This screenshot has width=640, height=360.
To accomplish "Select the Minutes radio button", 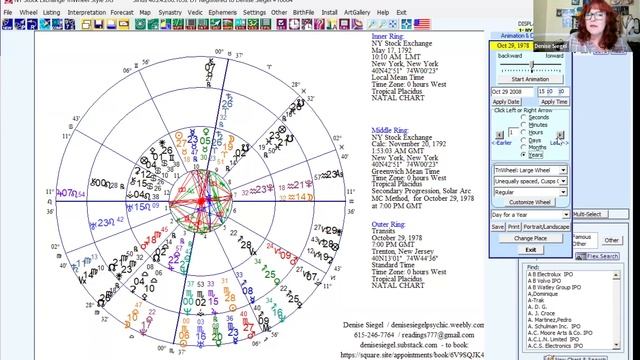I will [x=523, y=125].
